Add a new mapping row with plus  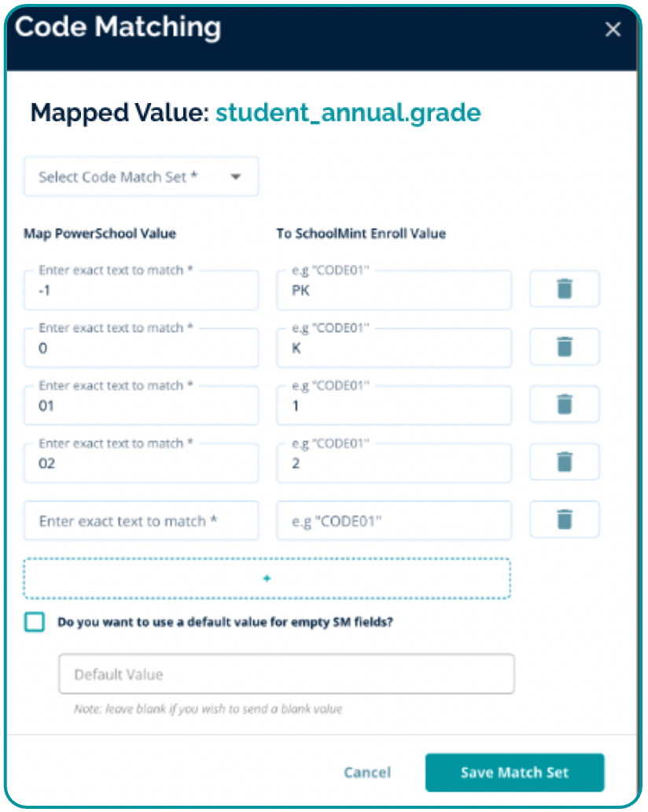(267, 579)
